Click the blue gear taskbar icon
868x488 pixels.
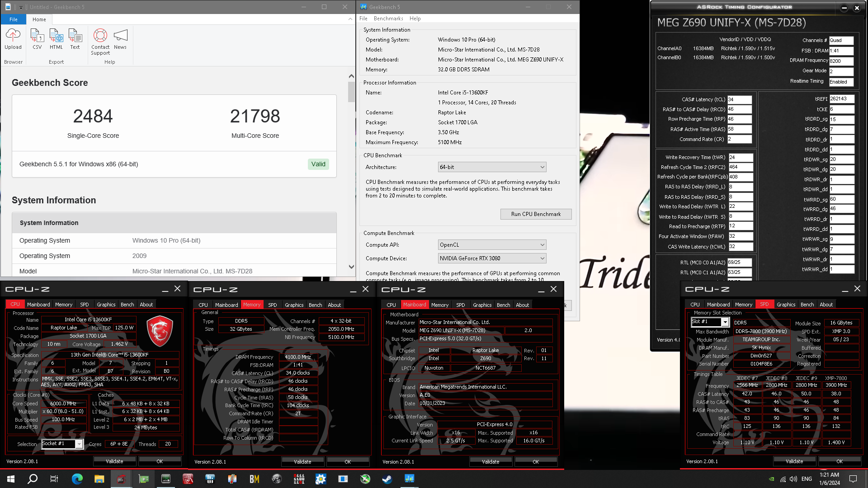(x=321, y=479)
